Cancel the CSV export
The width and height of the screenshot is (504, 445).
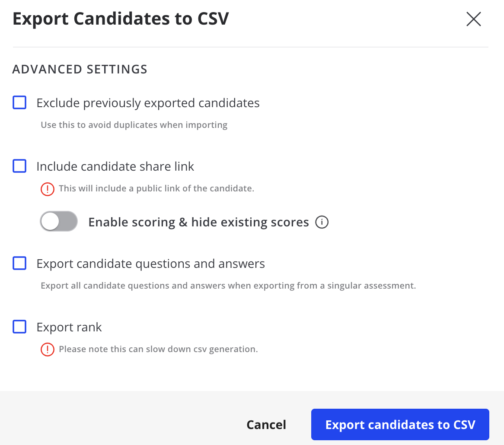[x=266, y=425]
